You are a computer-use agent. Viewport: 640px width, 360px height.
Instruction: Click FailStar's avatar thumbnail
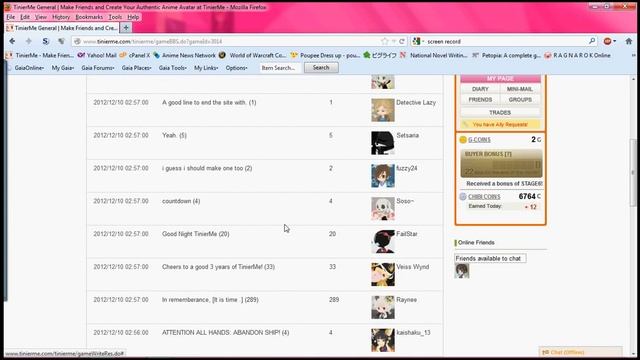[383, 242]
